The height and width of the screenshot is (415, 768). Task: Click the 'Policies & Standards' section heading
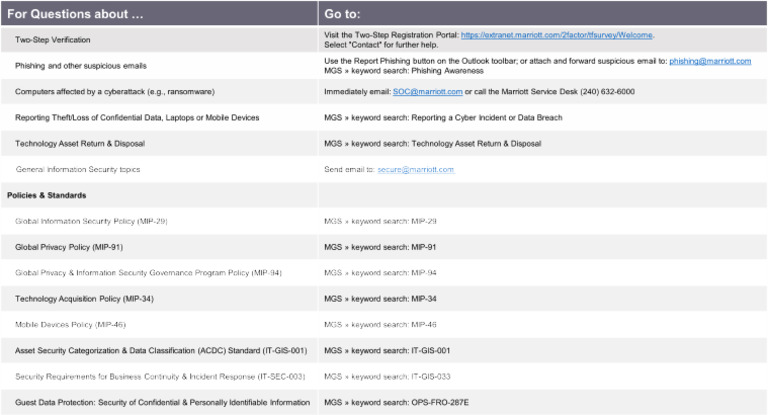click(47, 195)
